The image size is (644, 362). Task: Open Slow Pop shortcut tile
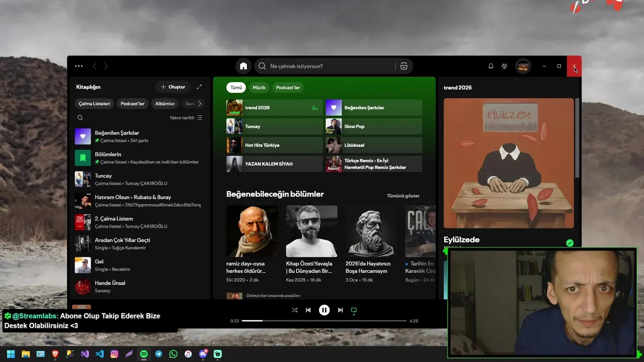tap(374, 126)
